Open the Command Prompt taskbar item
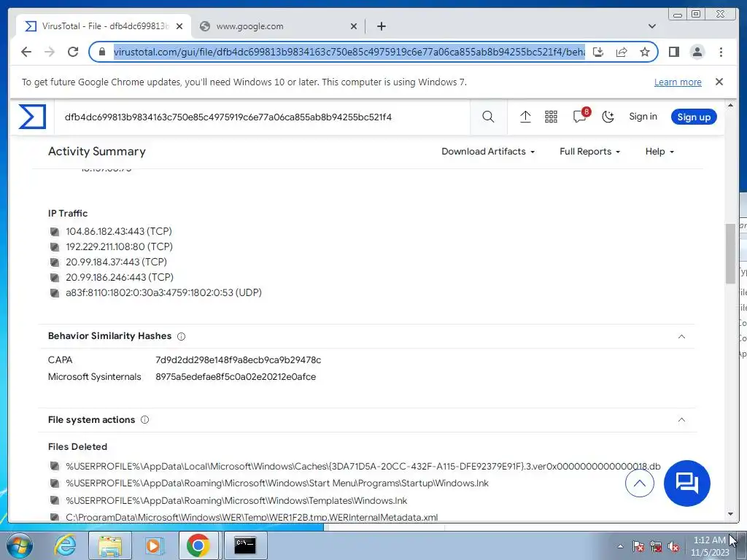This screenshot has width=747, height=560. coord(245,545)
